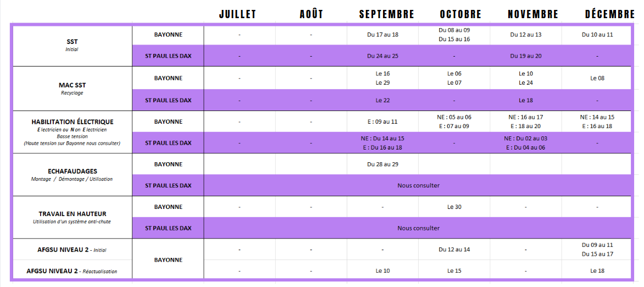The image size is (644, 287).
Task: Click the JUILLET month header
Action: [238, 14]
